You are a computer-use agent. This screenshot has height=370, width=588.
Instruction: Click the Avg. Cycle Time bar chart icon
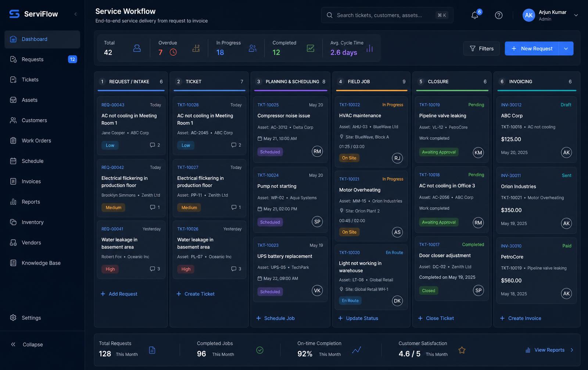[370, 48]
